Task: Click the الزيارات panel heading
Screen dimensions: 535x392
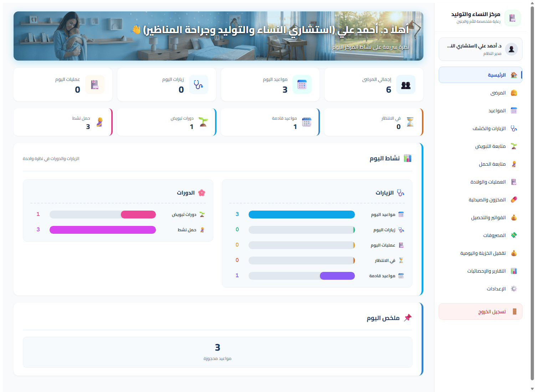Action: (x=384, y=193)
